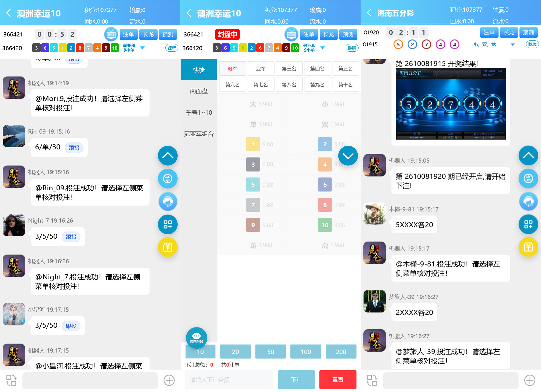Tap the swap circle icon in left chat
The image size is (541, 392).
coord(168,179)
